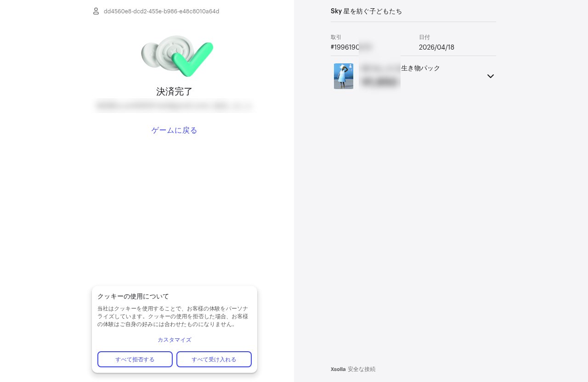Accept all cookies with すべて受け入れる
588x382 pixels.
pyautogui.click(x=214, y=359)
